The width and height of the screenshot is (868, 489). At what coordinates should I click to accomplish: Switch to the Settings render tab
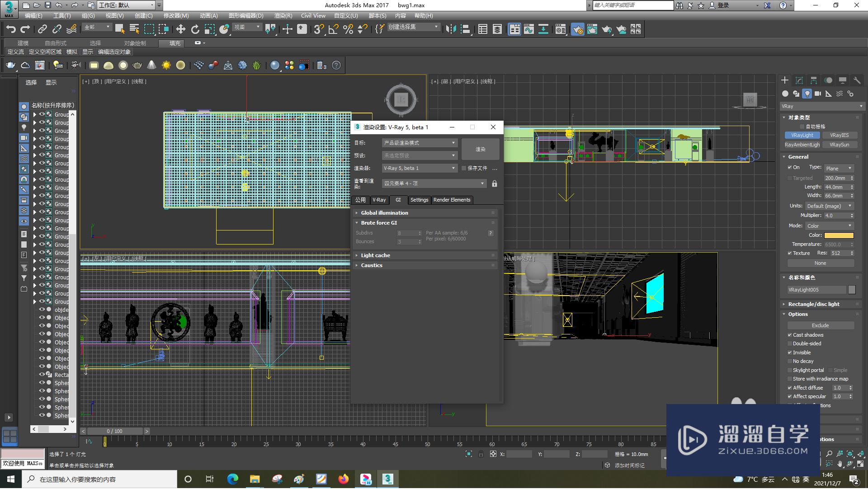(419, 199)
